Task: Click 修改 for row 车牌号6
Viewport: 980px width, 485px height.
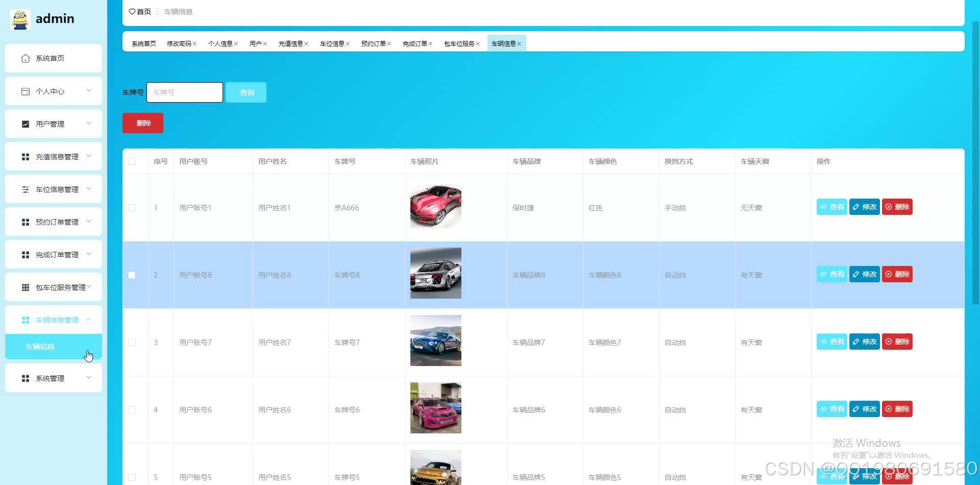Action: click(864, 409)
